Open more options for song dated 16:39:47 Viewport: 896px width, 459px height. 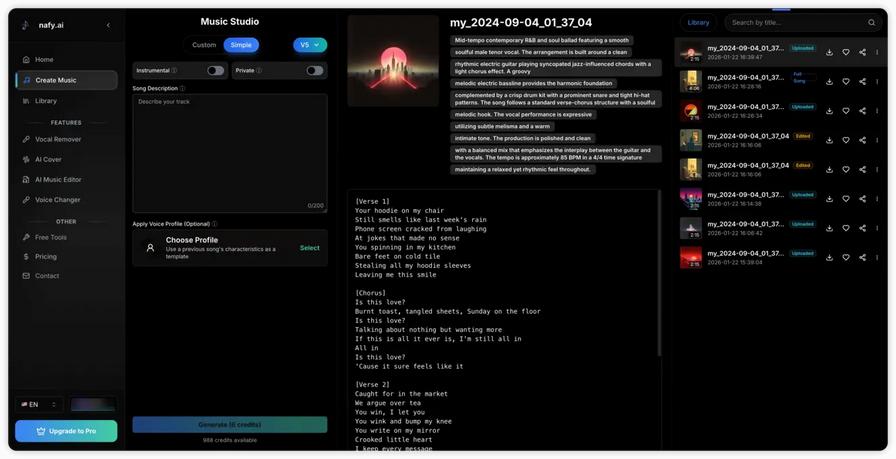click(877, 52)
